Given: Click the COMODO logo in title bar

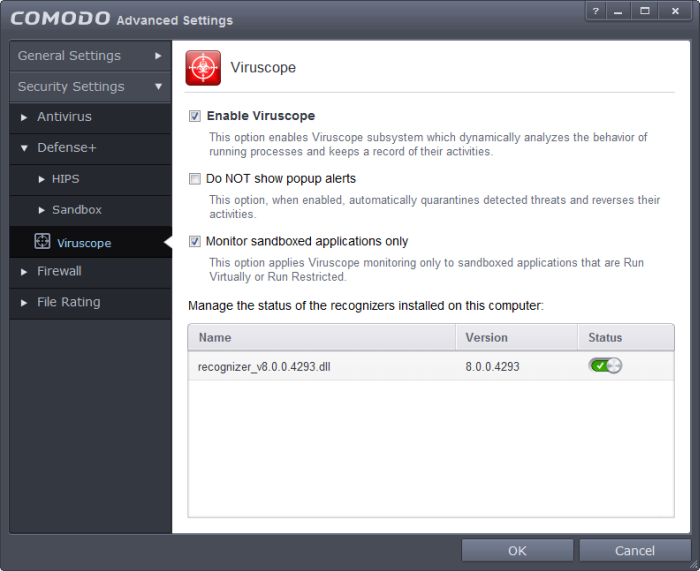Looking at the screenshot, I should 60,18.
